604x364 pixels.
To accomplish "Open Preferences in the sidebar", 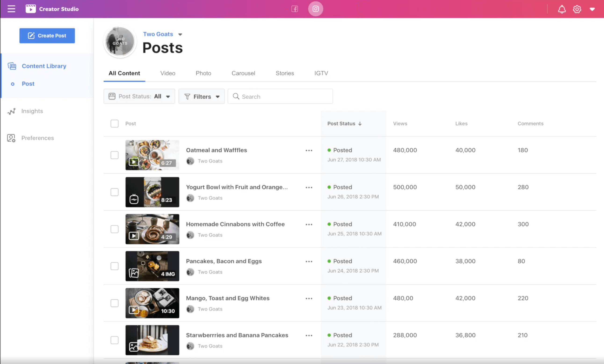I will point(37,138).
